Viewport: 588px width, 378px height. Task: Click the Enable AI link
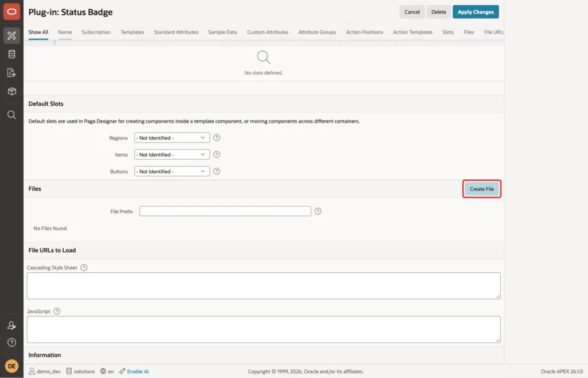point(138,371)
